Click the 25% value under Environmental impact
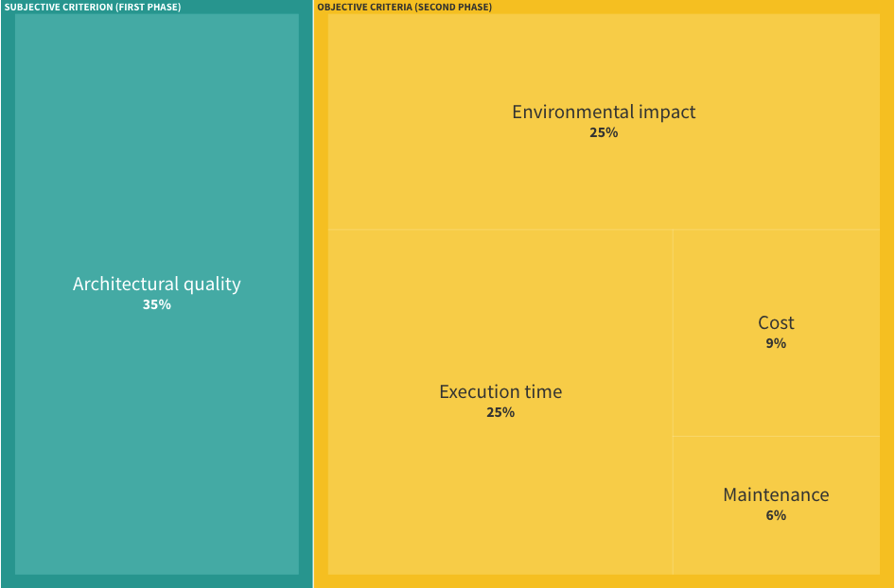The width and height of the screenshot is (895, 588). [x=604, y=133]
